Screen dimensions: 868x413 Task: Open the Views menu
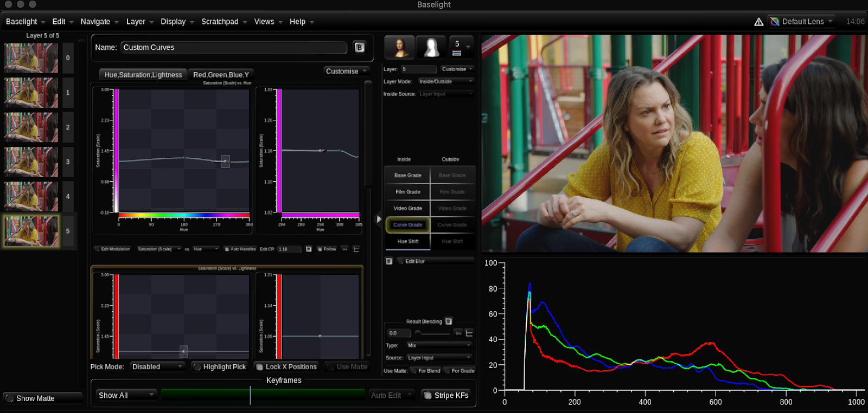[x=269, y=22]
